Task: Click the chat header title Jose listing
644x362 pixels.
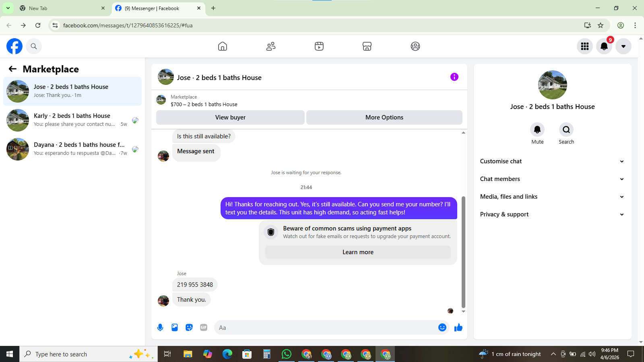Action: (x=219, y=78)
